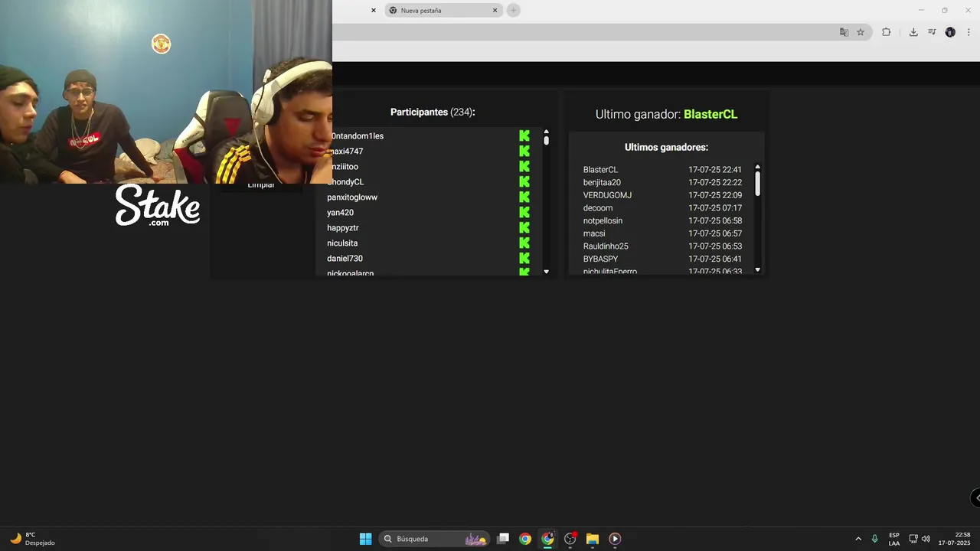Image resolution: width=980 pixels, height=551 pixels.
Task: Click the Kick icon in the nziiitoo row
Action: point(524,166)
